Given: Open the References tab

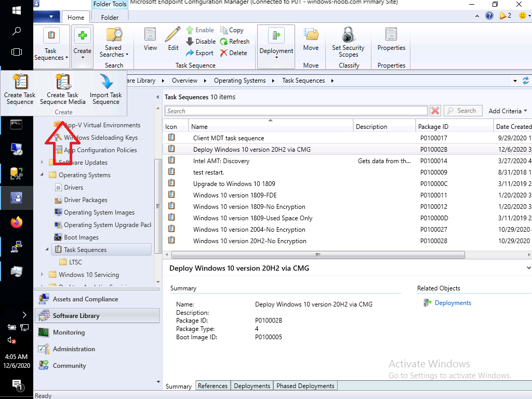Looking at the screenshot, I should click(x=212, y=386).
